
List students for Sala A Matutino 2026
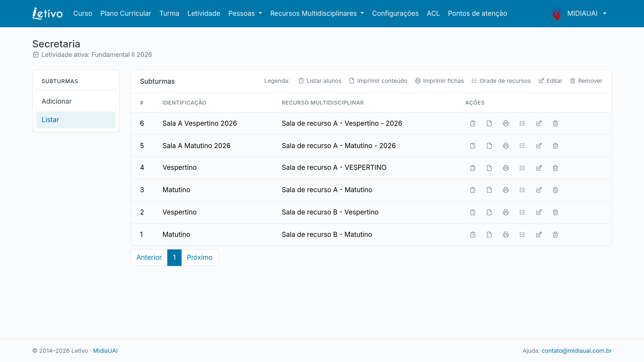(x=473, y=146)
